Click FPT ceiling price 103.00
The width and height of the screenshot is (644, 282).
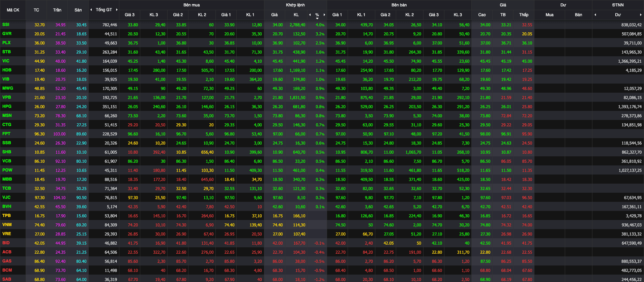[x=59, y=134]
